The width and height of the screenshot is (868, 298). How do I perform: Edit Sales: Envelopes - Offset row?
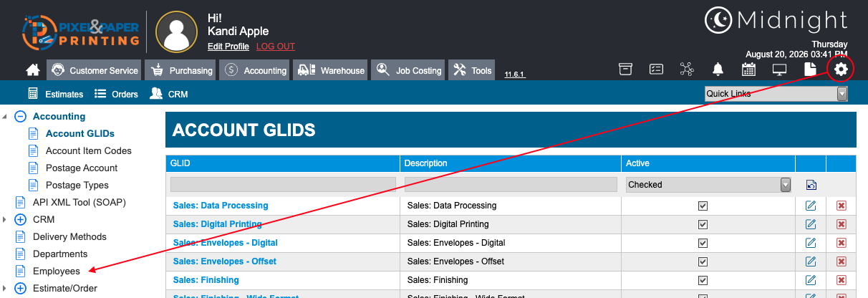click(811, 261)
